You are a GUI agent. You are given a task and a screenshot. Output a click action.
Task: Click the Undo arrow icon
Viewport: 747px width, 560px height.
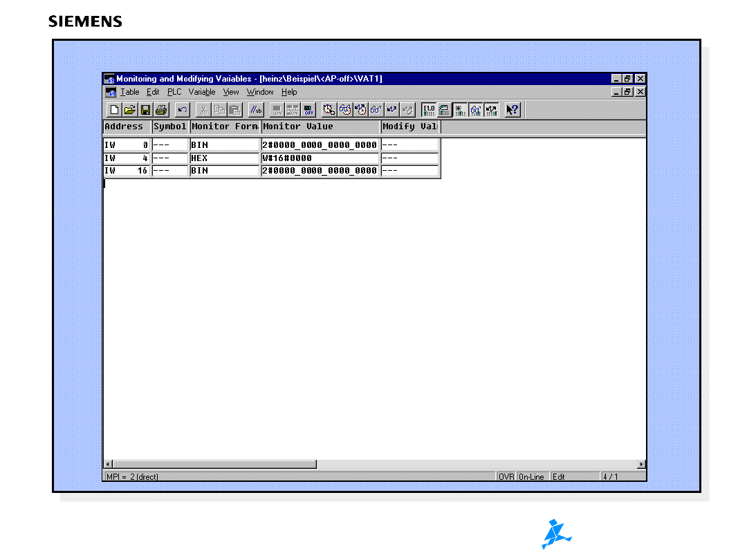[x=183, y=110]
